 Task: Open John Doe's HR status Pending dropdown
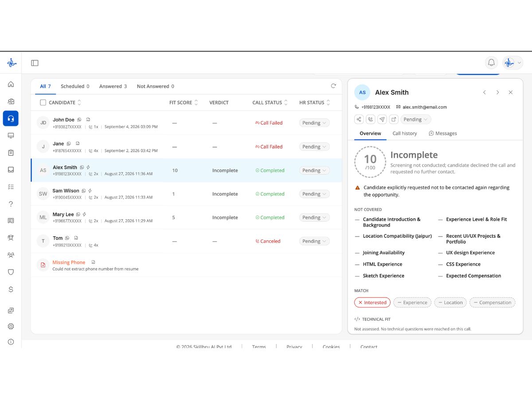click(314, 123)
